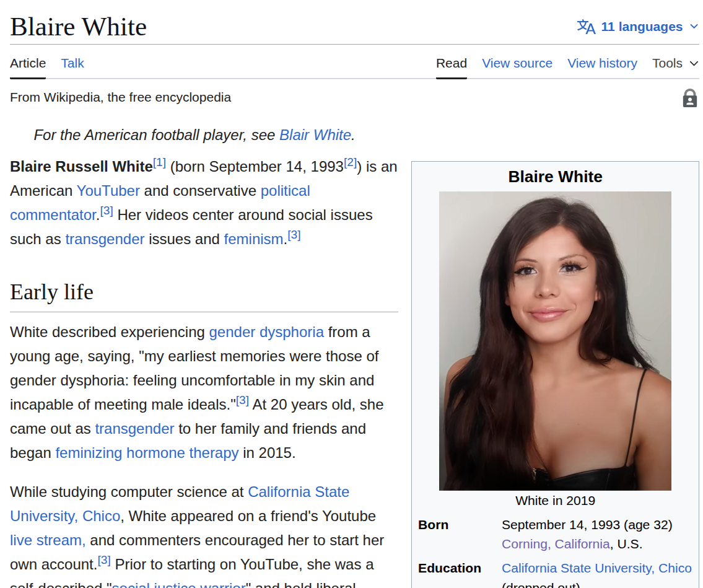Open the gender dysphoria link
The image size is (703, 588).
[266, 332]
